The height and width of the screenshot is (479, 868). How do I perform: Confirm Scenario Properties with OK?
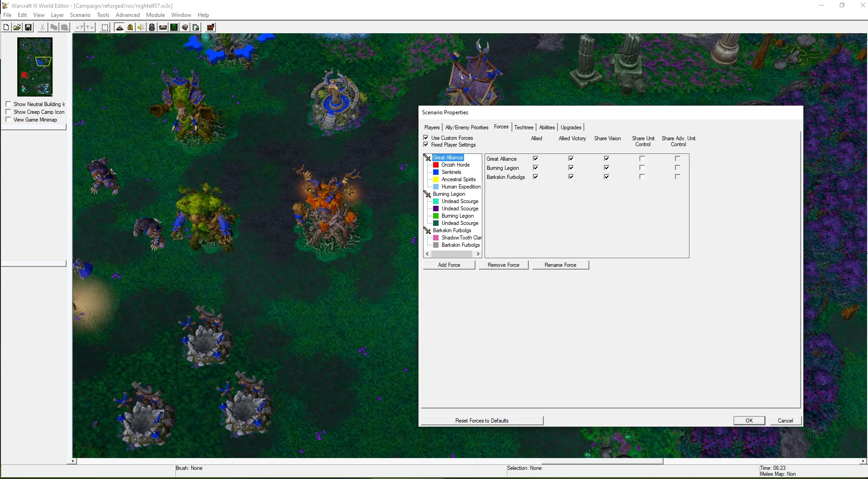click(749, 421)
